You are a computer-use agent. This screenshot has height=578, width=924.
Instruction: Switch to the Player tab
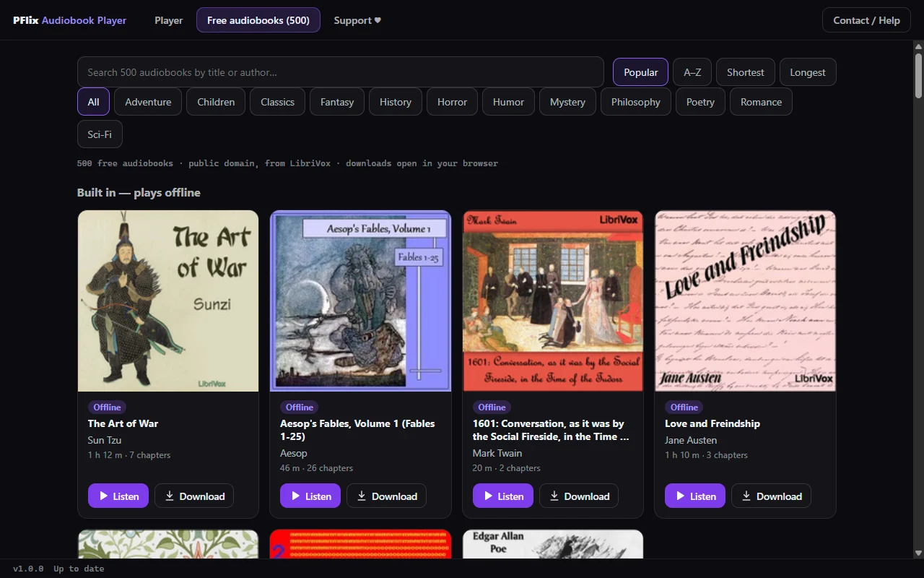(x=169, y=20)
